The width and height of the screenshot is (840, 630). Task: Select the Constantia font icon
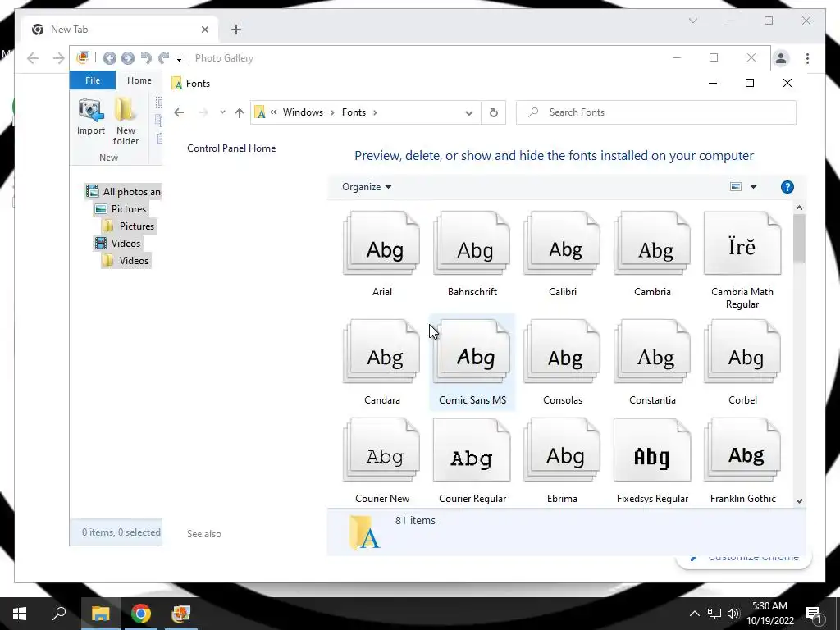(x=652, y=352)
